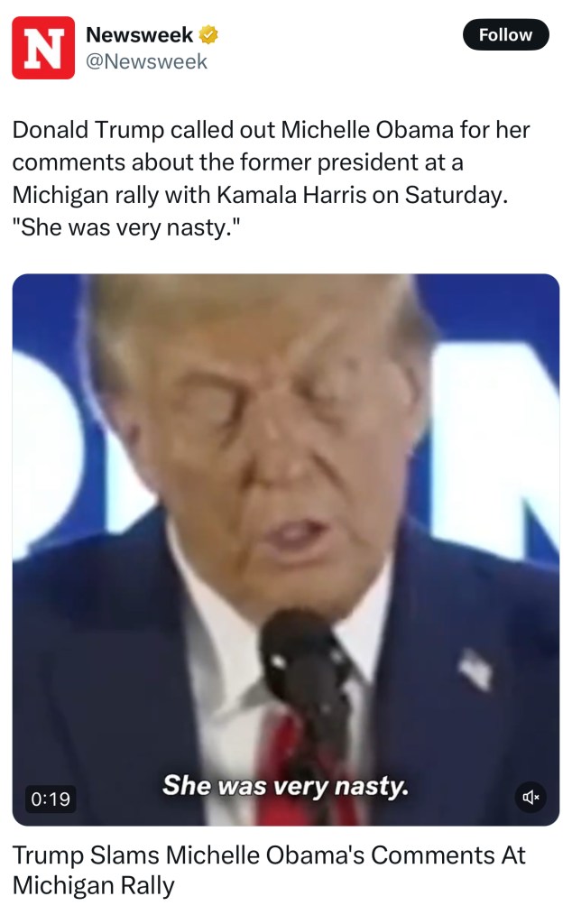Open the red Newsweek N profile avatar
Screen dimensions: 572x924
point(43,48)
